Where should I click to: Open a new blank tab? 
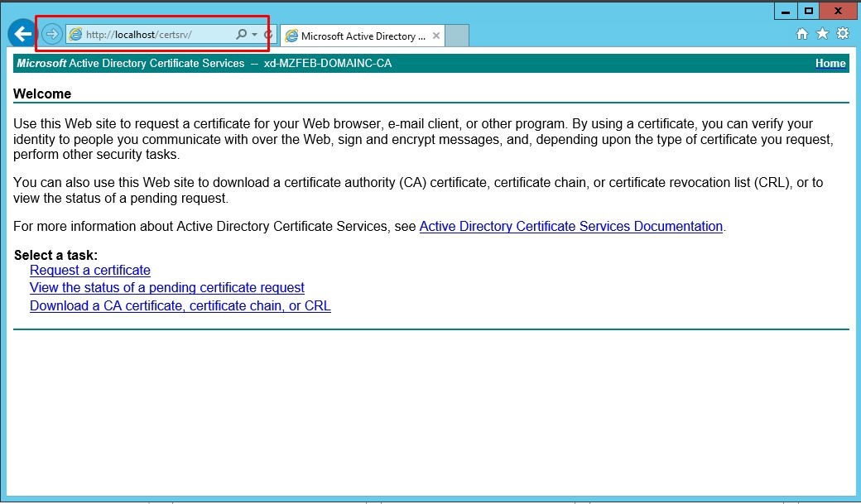click(x=458, y=36)
